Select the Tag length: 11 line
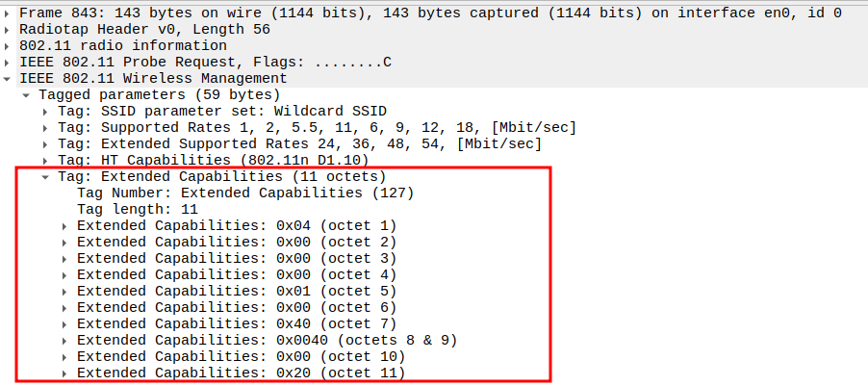 point(137,209)
